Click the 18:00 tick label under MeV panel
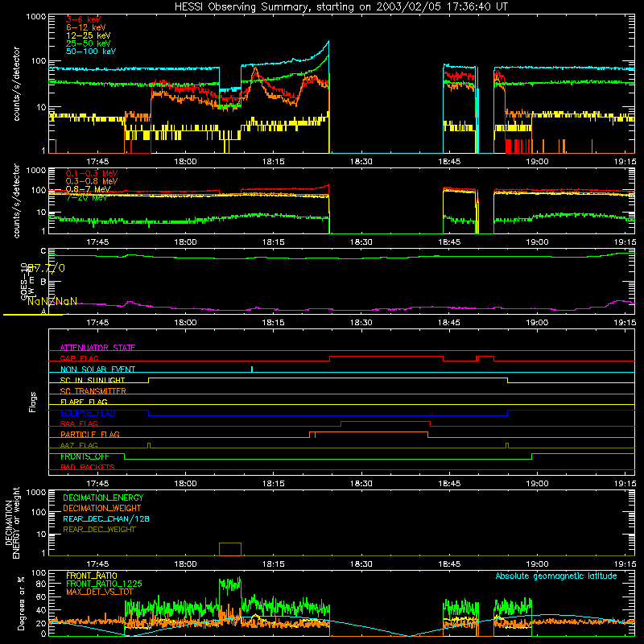Image resolution: width=644 pixels, height=644 pixels. click(x=185, y=242)
